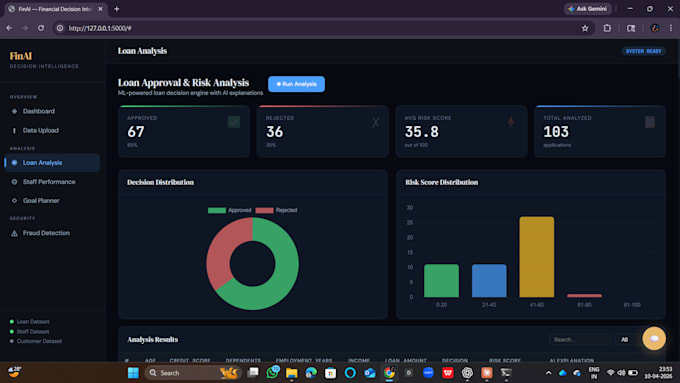Open the All filter dropdown
This screenshot has width=680, height=383.
[x=625, y=340]
